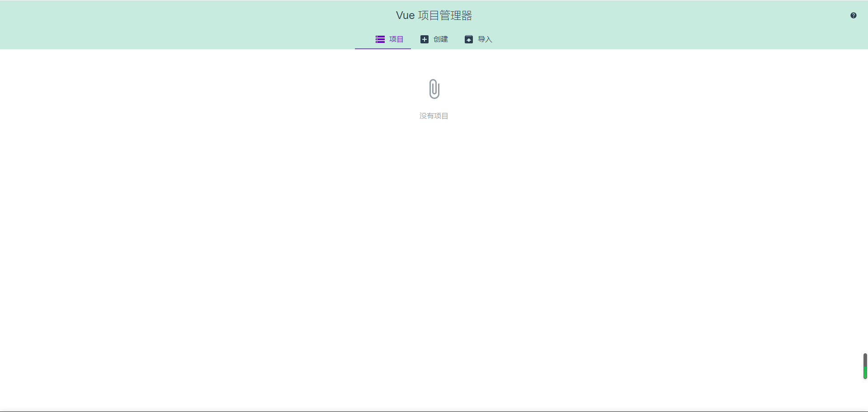View the project list via the list icon
The image size is (868, 412).
[380, 39]
